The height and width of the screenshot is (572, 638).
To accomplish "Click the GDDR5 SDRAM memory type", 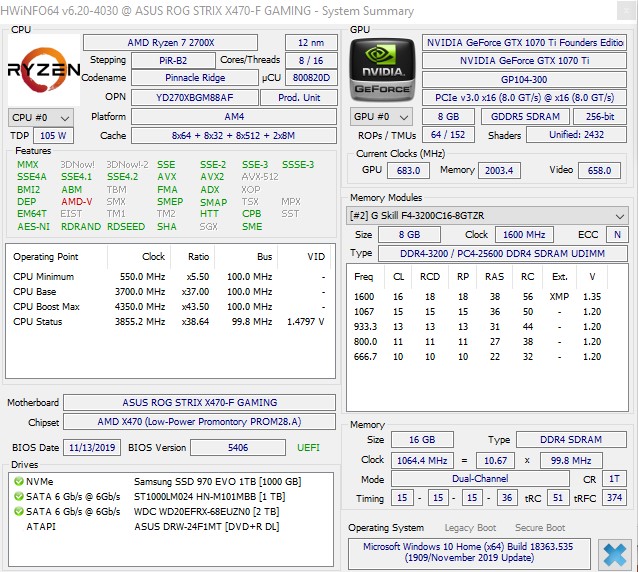I will click(525, 117).
